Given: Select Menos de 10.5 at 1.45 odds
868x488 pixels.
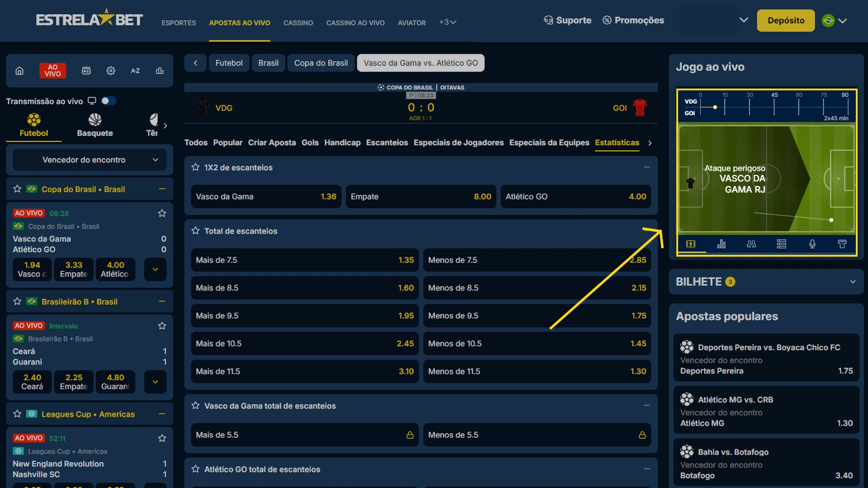Looking at the screenshot, I should coord(537,343).
